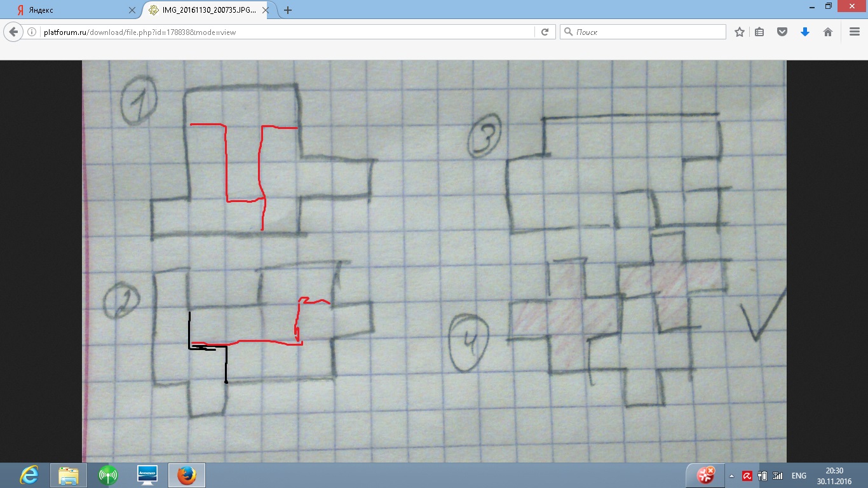This screenshot has height=488, width=868.
Task: Click the notebook drawing image
Action: click(434, 261)
